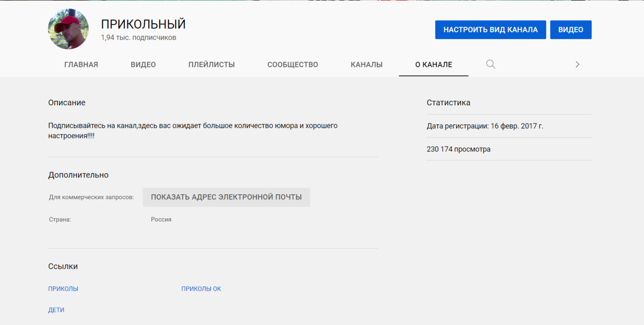Open the ПРИКОЛЫ ОК link

pyautogui.click(x=201, y=289)
